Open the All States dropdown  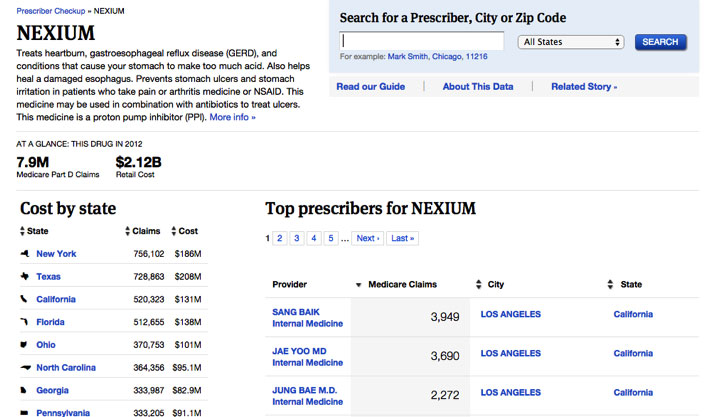[x=571, y=42]
